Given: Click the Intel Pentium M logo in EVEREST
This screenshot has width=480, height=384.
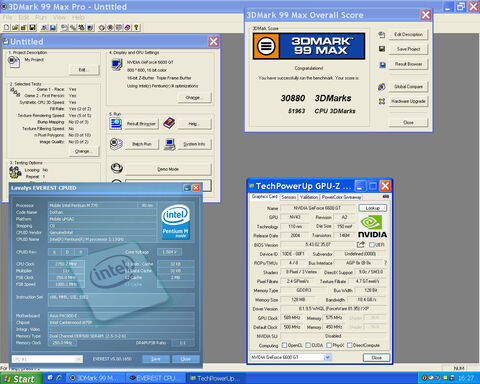Looking at the screenshot, I should point(176,221).
